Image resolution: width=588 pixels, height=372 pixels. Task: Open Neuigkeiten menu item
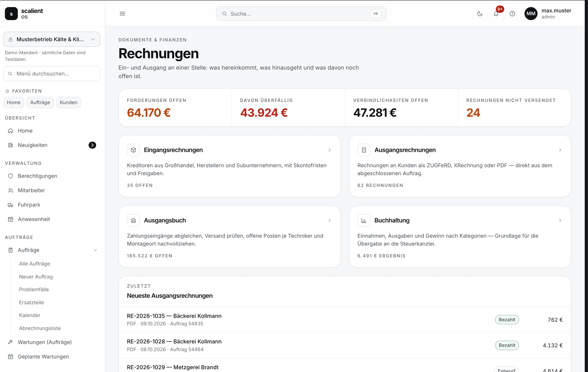point(52,145)
